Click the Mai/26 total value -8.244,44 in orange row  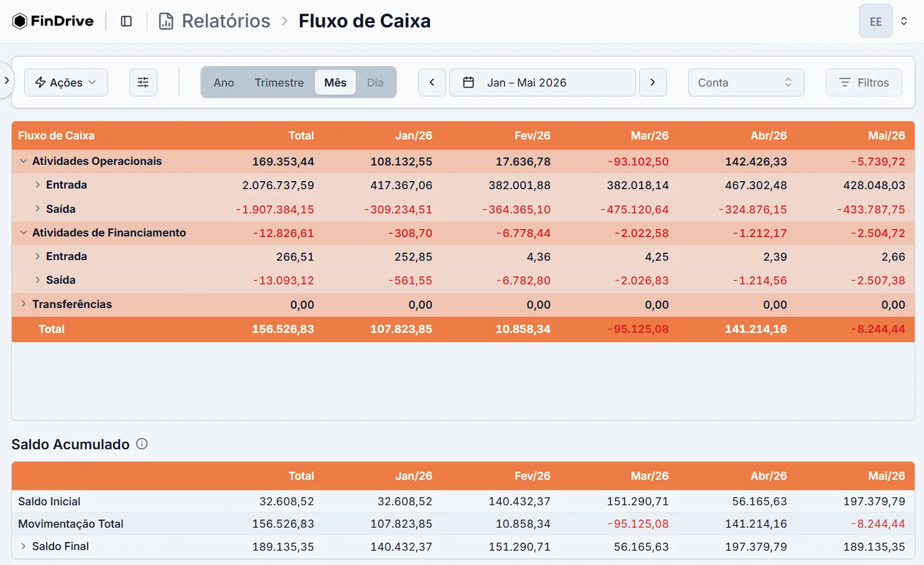point(878,329)
